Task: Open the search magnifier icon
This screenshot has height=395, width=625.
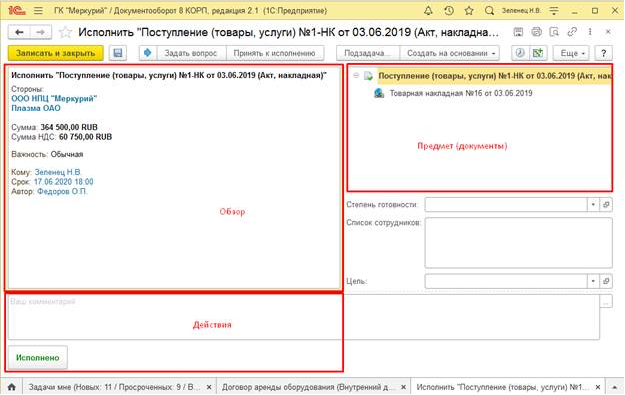Action: (x=489, y=11)
